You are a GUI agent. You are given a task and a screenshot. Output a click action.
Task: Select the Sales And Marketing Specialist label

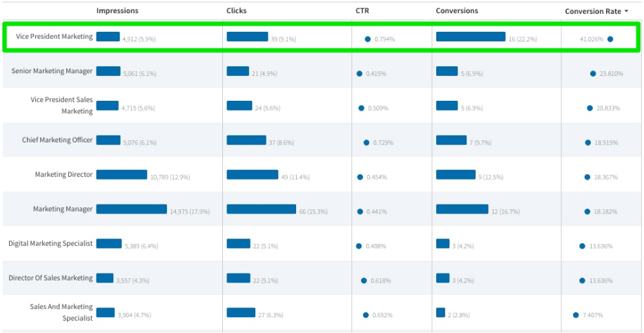[x=61, y=312]
